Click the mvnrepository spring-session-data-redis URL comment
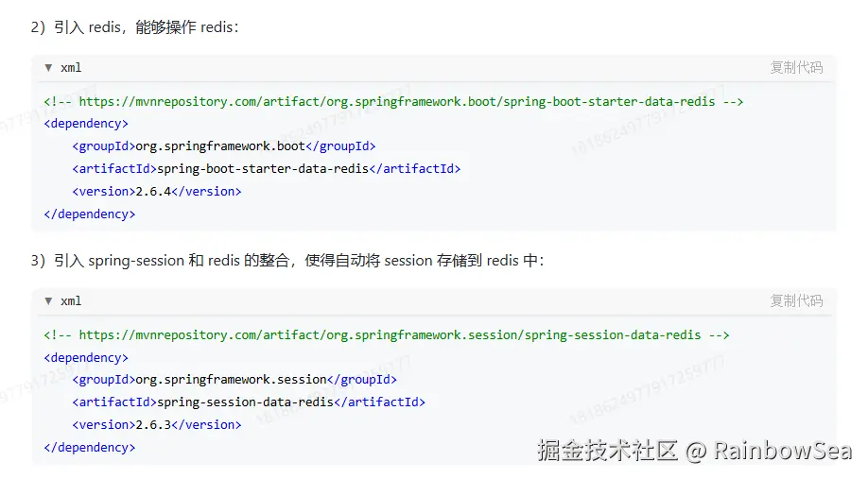Image resolution: width=868 pixels, height=479 pixels. point(387,335)
